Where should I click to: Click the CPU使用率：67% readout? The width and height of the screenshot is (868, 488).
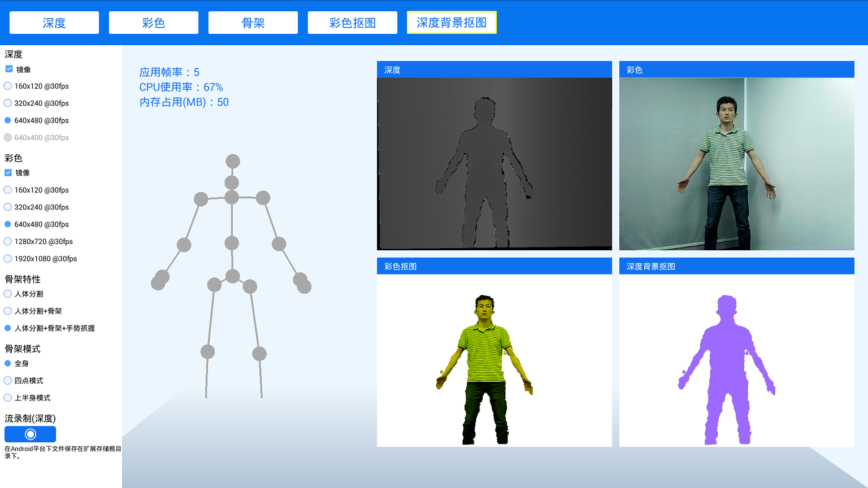click(x=181, y=87)
